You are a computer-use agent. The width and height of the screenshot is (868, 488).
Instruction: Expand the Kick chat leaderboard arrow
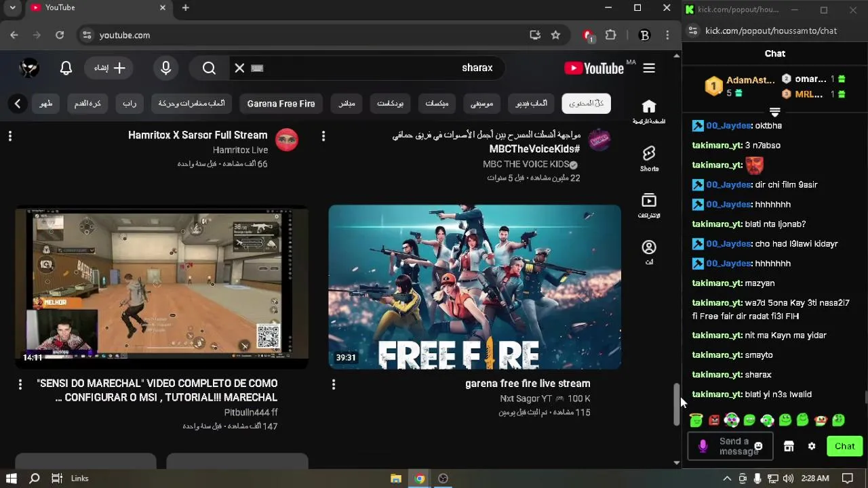point(775,112)
